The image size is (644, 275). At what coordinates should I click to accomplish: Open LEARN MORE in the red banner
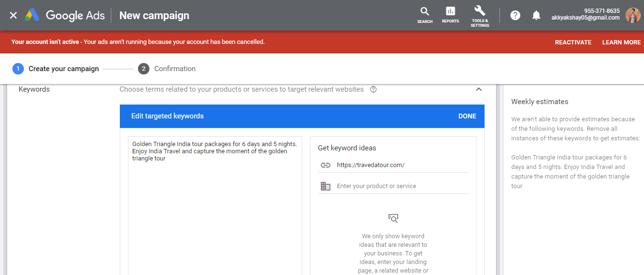pyautogui.click(x=622, y=42)
